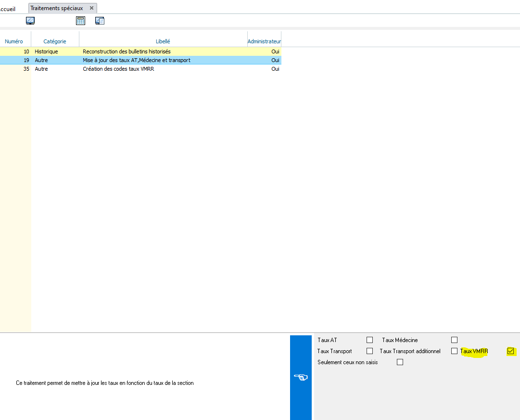Screen dimensions: 520x420
Task: Click the Libellé column header
Action: tap(163, 41)
